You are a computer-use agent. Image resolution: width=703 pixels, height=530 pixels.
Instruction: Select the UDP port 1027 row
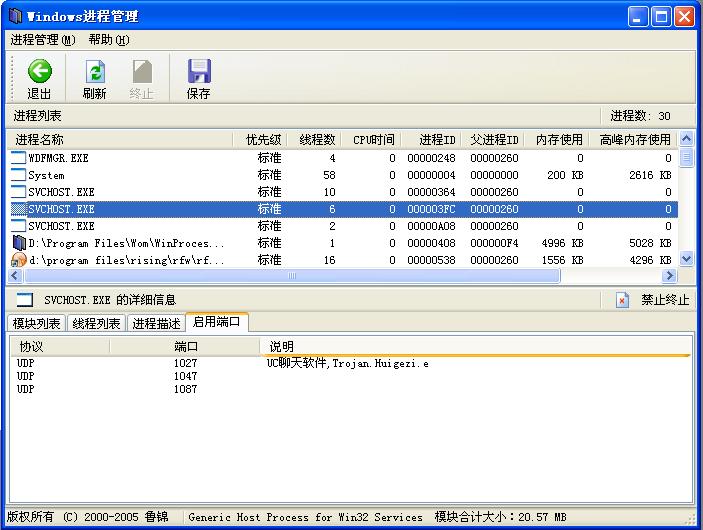click(x=351, y=363)
